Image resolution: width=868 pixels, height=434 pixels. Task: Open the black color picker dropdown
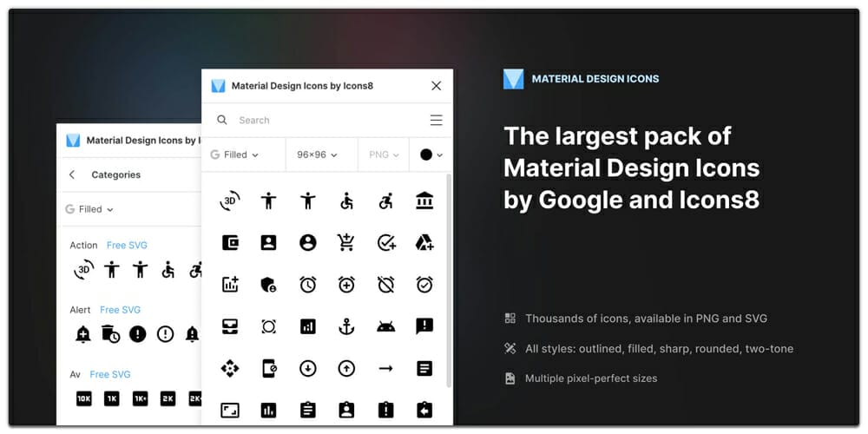click(x=431, y=155)
